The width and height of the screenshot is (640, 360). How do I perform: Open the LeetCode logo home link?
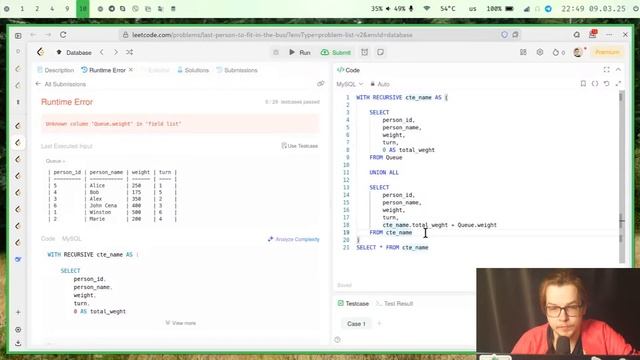point(40,52)
